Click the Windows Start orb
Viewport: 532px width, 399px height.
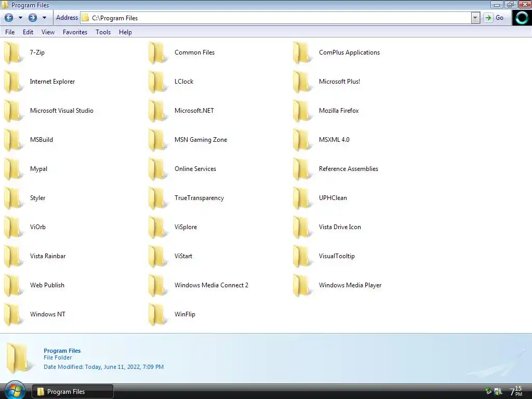click(x=15, y=390)
